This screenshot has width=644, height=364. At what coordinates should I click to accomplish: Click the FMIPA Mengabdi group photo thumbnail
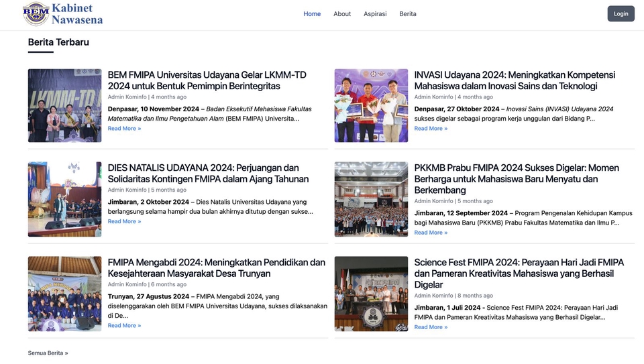pyautogui.click(x=64, y=294)
